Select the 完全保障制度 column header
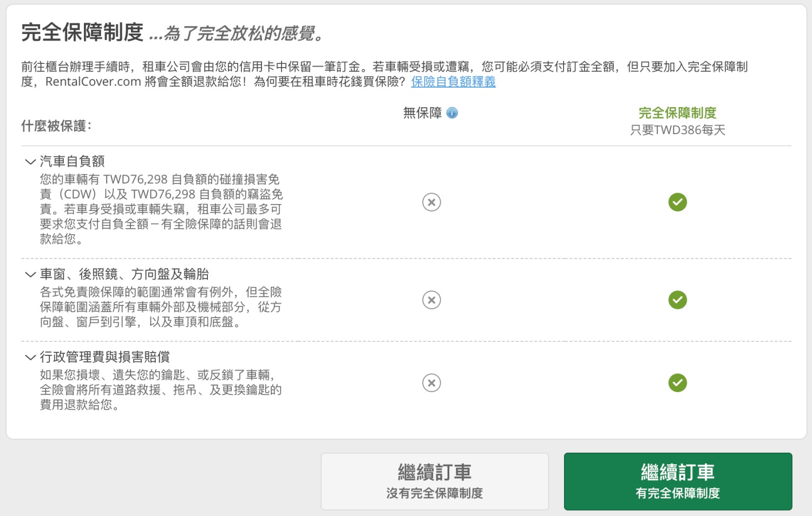The height and width of the screenshot is (516, 812). tap(677, 113)
